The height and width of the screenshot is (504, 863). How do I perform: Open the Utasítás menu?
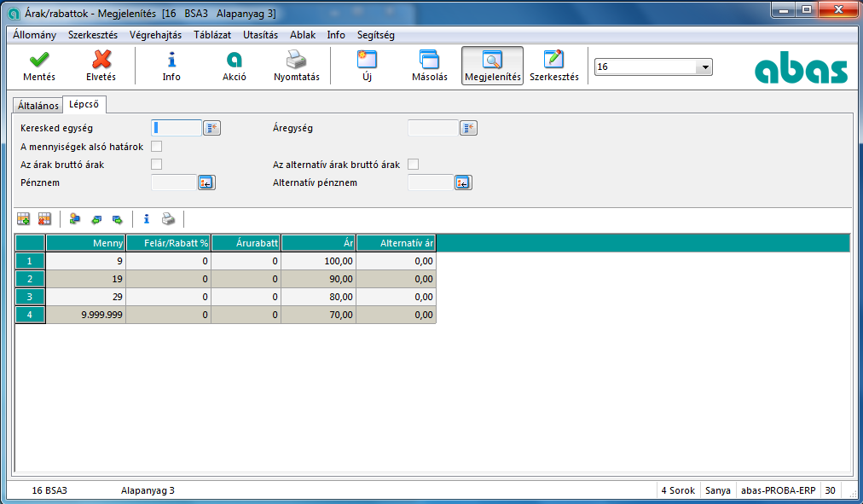coord(261,35)
